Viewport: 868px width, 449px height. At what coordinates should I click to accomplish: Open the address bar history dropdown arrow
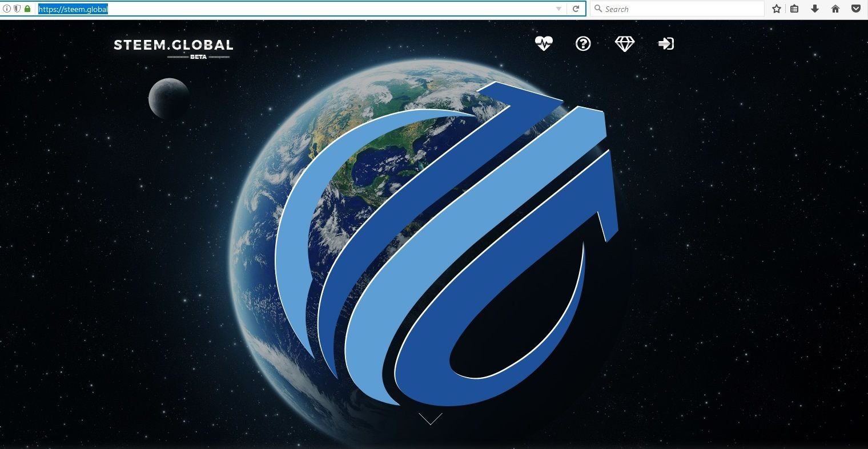click(x=558, y=9)
